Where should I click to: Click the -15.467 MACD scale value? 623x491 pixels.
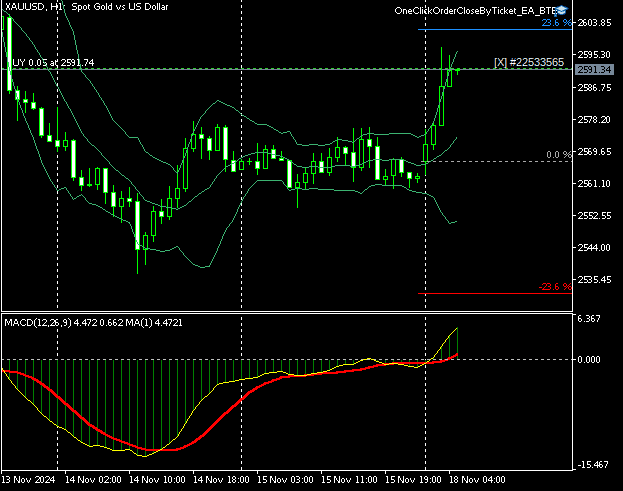coord(593,464)
